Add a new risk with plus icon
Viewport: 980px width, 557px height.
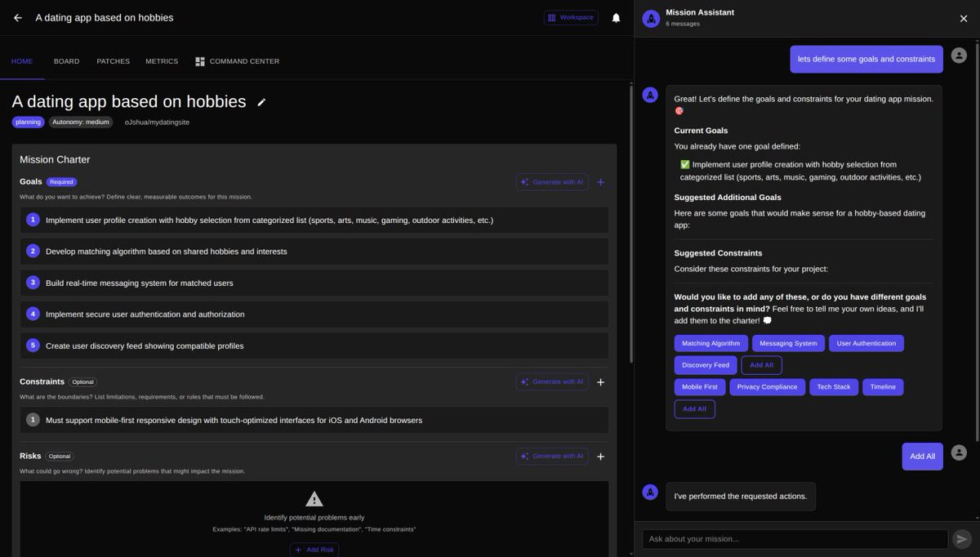pyautogui.click(x=601, y=456)
